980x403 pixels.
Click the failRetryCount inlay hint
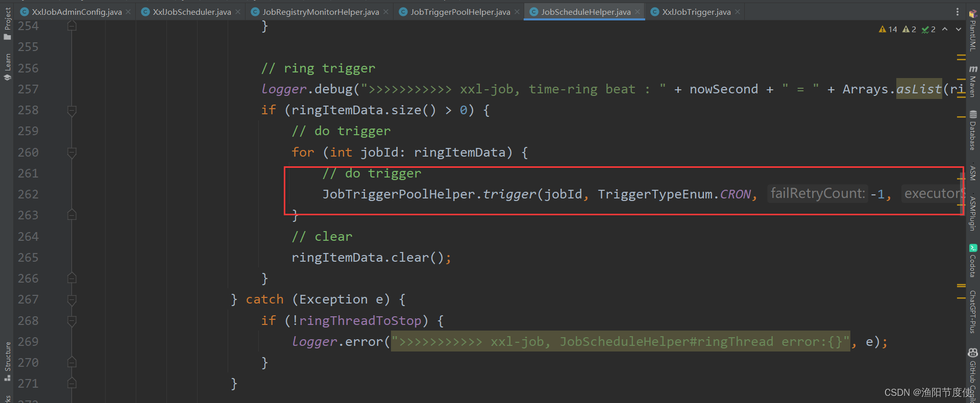[x=818, y=193]
